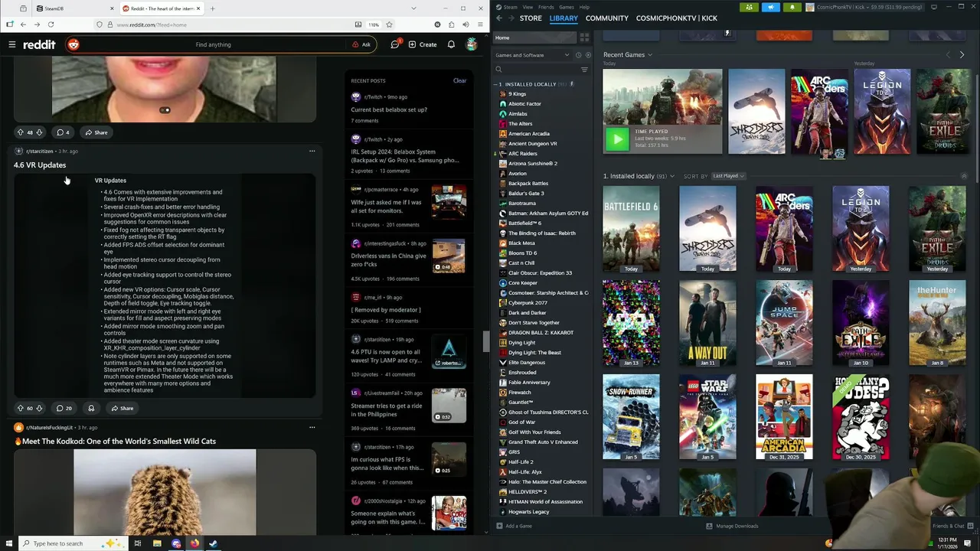
Task: Open a new Firefox tab
Action: point(212,8)
